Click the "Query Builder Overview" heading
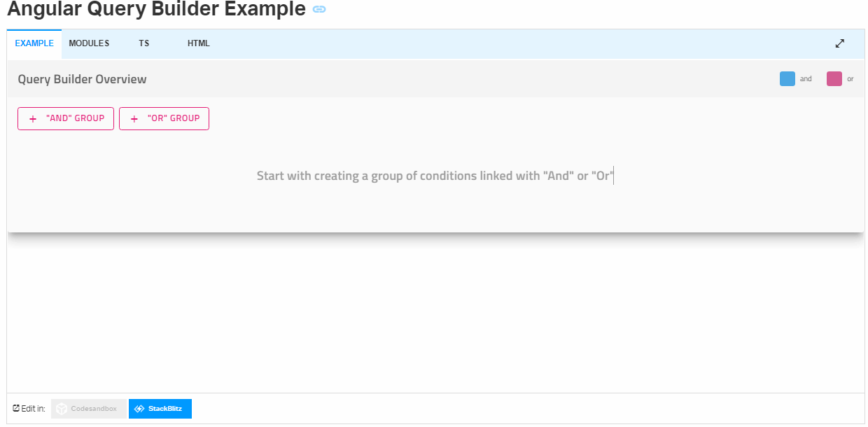The height and width of the screenshot is (427, 868). [82, 79]
